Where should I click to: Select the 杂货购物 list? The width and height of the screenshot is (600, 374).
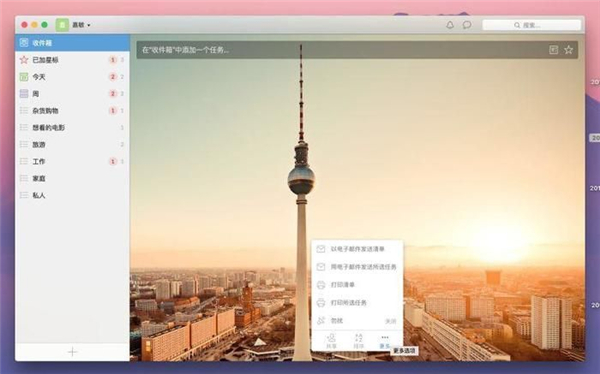[x=72, y=111]
